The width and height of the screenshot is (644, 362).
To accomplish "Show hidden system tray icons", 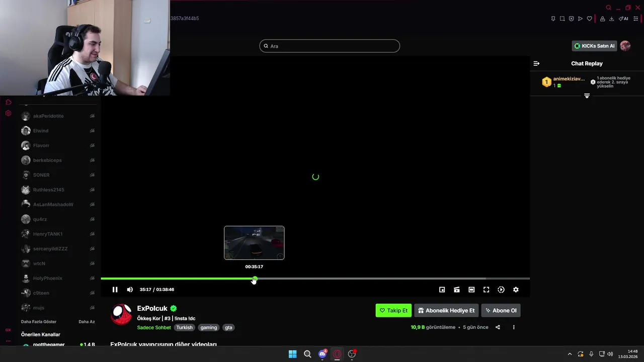I will pyautogui.click(x=570, y=354).
